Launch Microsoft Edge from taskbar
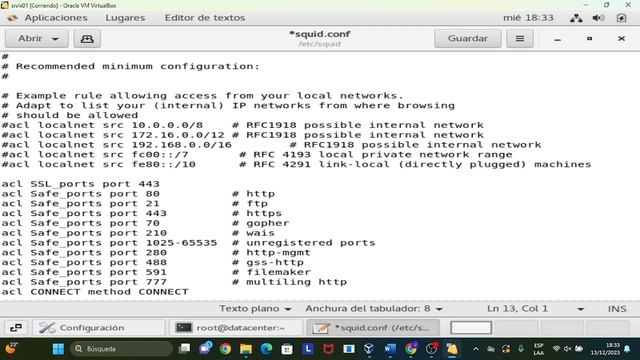 [x=267, y=349]
